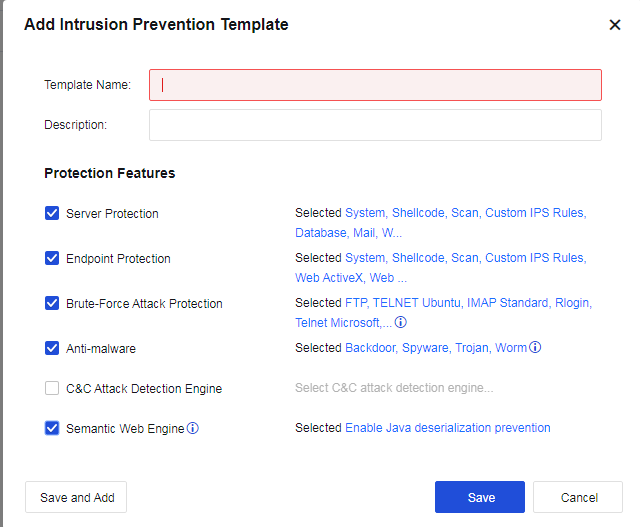Screen dimensions: 640x527
Task: Uncheck the Server Protection checkbox
Action: pos(52,213)
